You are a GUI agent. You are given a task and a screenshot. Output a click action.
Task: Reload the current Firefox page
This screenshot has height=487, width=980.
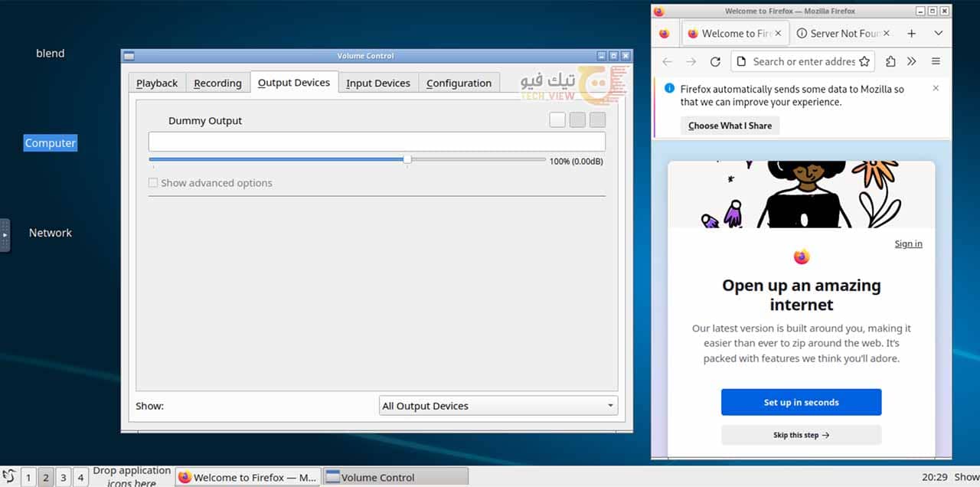point(715,61)
